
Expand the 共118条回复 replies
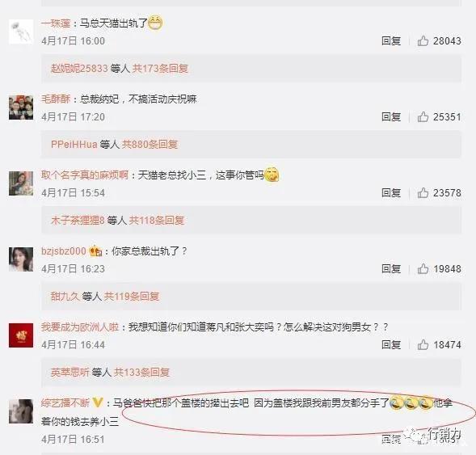tap(157, 220)
